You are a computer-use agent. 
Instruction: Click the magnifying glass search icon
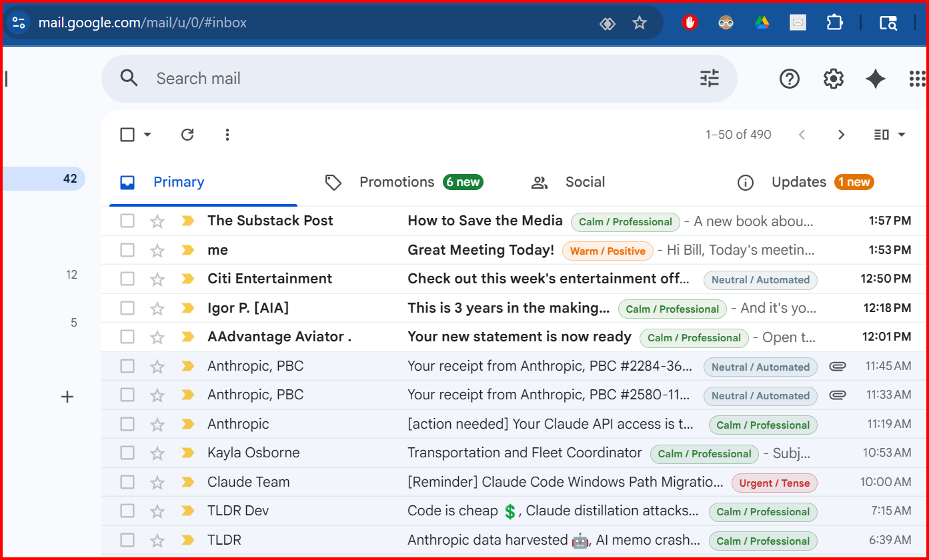[129, 78]
